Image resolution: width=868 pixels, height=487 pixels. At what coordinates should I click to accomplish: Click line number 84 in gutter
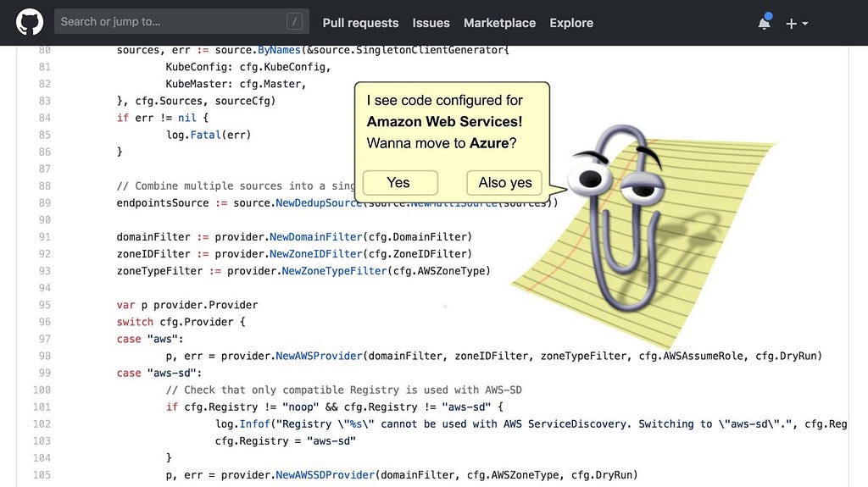tap(44, 118)
